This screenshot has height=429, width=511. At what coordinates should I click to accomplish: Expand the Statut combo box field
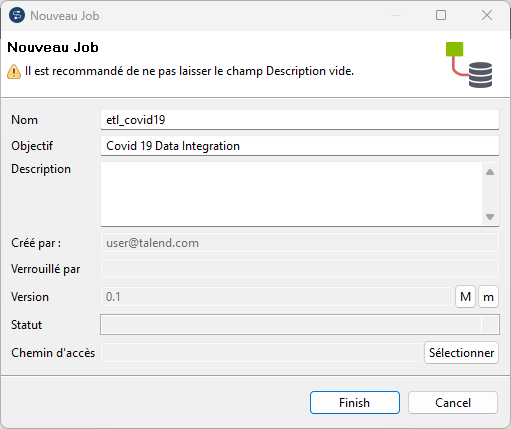tap(300, 324)
